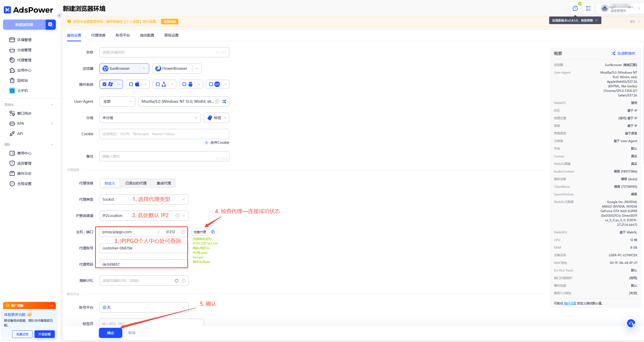The height and width of the screenshot is (342, 644).
Task: Click the customer support headset icon
Action: 631,323
